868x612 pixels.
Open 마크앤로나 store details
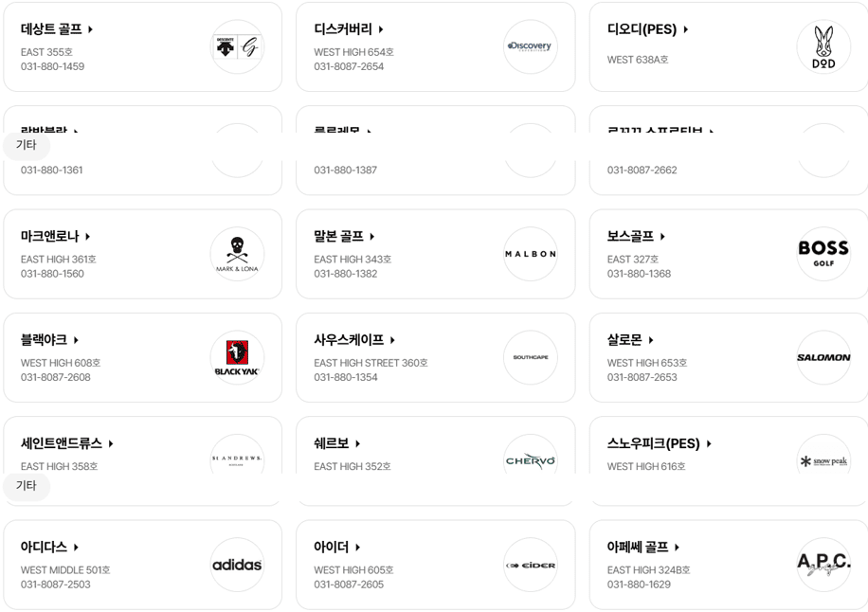point(55,236)
